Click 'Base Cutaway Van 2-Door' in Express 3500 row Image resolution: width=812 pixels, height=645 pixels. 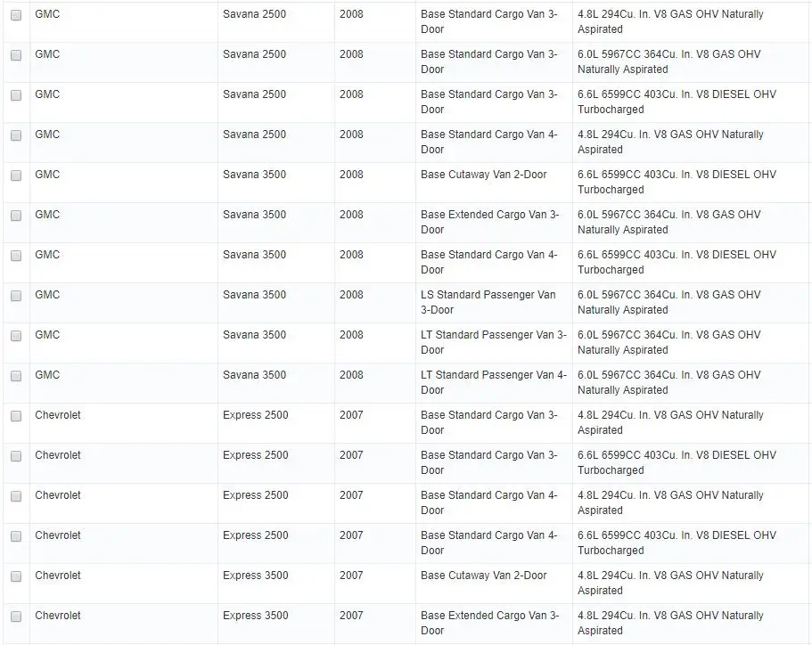click(484, 576)
